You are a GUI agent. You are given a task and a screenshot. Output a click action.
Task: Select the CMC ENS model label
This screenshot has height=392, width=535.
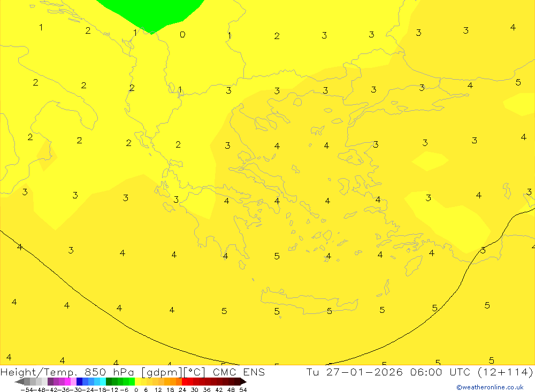(239, 372)
